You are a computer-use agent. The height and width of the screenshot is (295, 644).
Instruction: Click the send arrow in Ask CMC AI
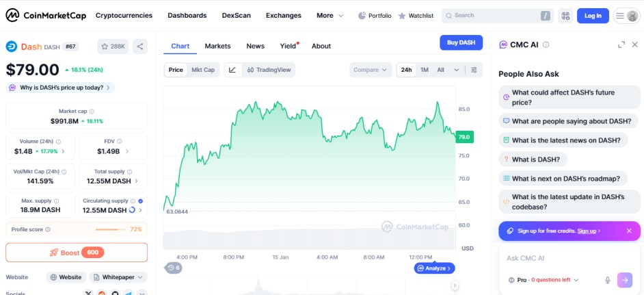coord(625,280)
